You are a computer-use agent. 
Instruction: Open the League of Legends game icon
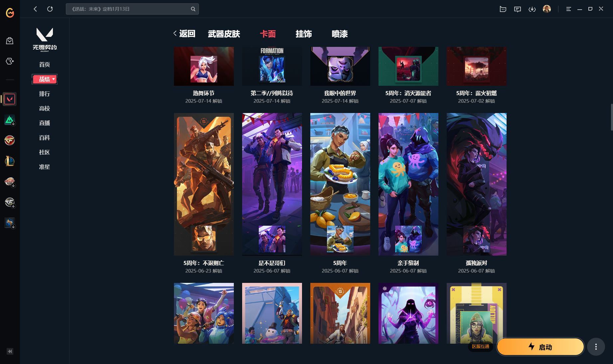[x=10, y=161]
